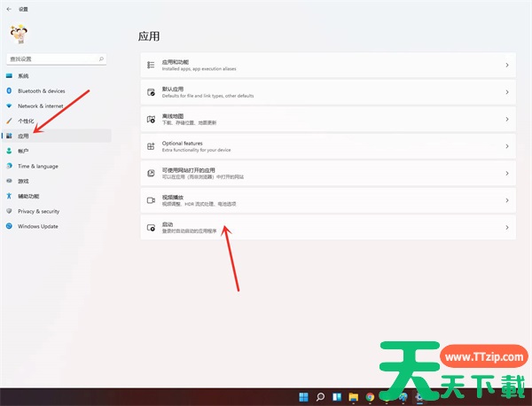The width and height of the screenshot is (532, 406).
Task: Click the Windows Update icon in sidebar
Action: (10, 226)
